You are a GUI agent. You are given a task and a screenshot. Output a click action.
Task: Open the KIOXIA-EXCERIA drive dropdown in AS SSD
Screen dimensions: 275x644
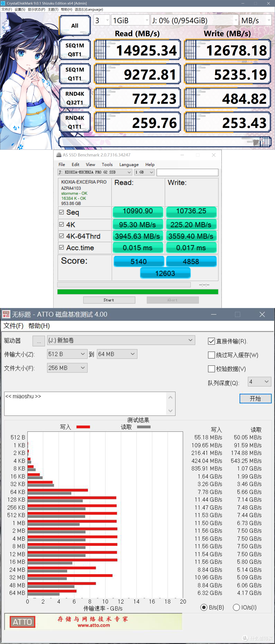click(x=95, y=172)
